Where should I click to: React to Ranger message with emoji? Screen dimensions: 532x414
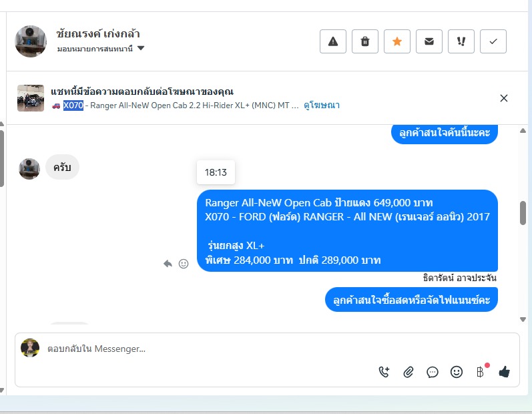(184, 264)
